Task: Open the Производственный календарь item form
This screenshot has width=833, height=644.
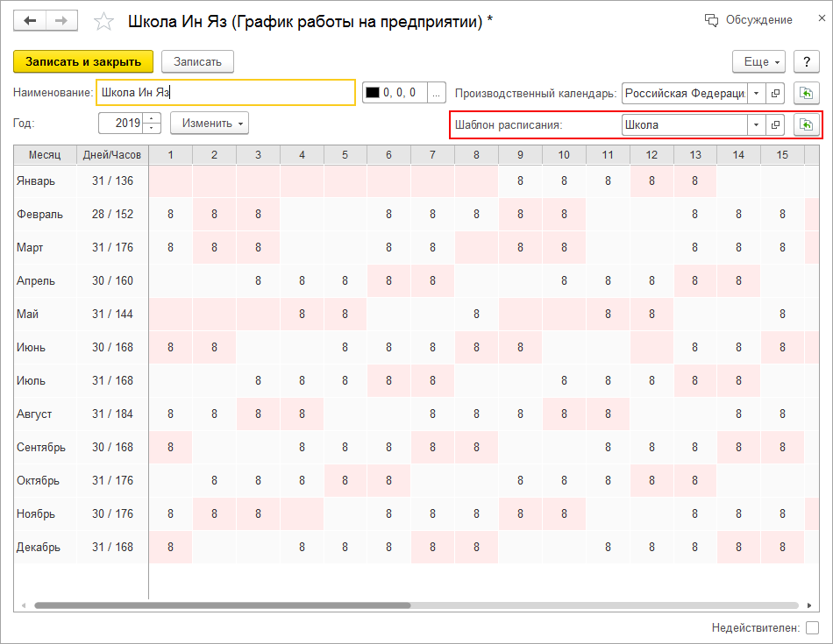Action: [775, 94]
